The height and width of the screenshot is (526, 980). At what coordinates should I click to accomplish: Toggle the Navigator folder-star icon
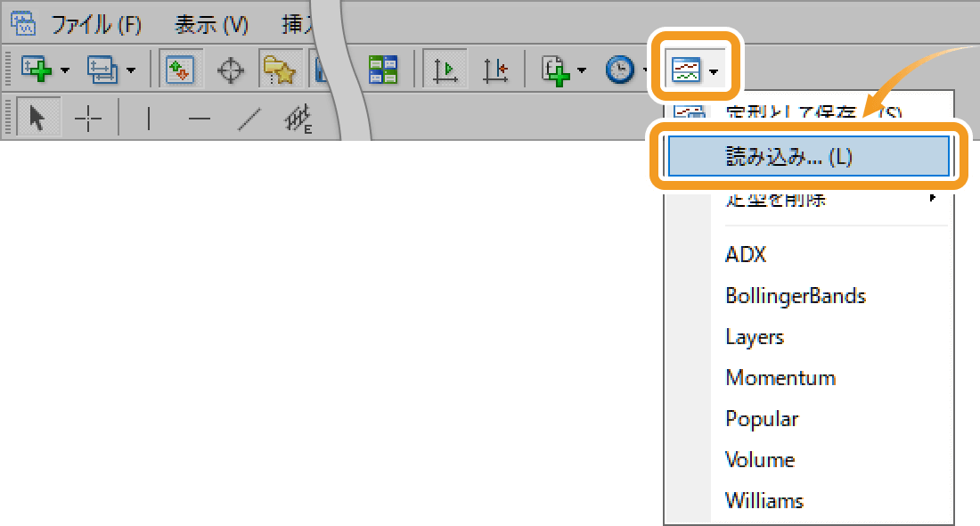coord(279,70)
